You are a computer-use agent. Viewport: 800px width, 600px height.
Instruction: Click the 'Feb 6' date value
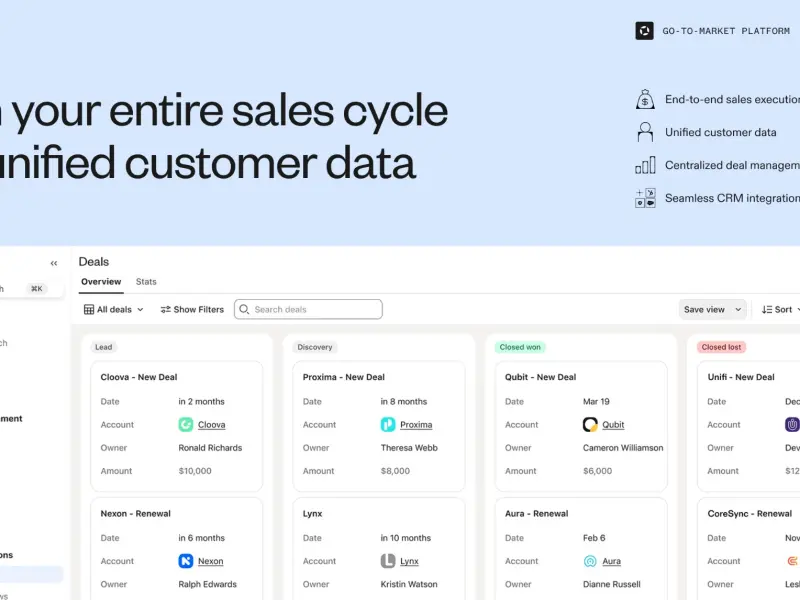tap(594, 538)
